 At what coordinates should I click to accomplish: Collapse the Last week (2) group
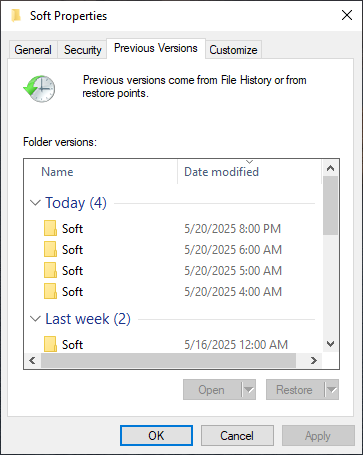click(35, 319)
